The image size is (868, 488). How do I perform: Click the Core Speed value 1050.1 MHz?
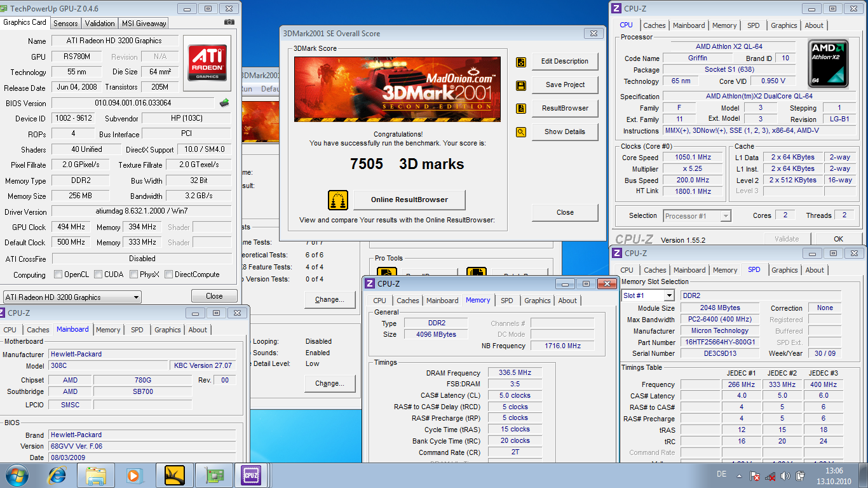(693, 158)
